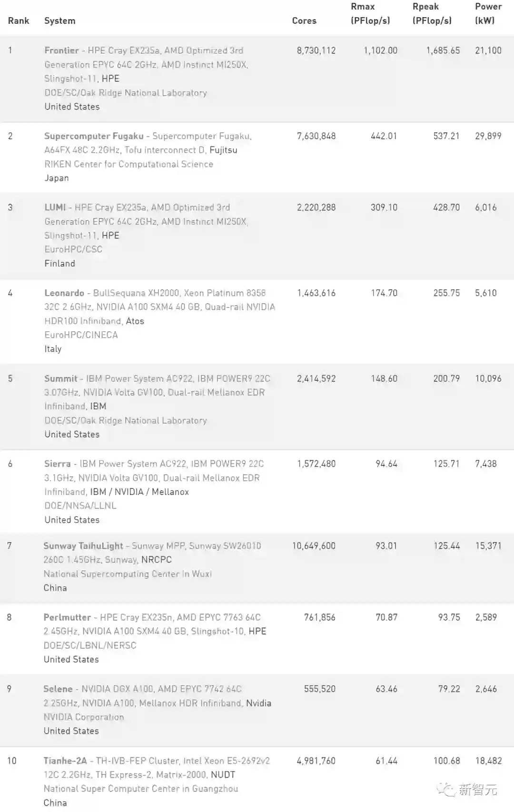This screenshot has height=812, width=514.
Task: Select the Summit system name
Action: click(60, 379)
